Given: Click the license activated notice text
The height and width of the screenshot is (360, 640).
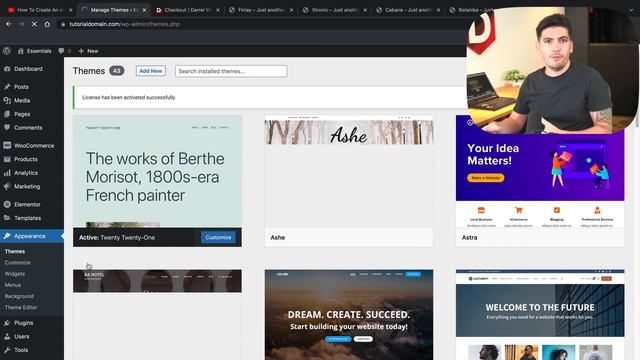Looking at the screenshot, I should (x=129, y=98).
